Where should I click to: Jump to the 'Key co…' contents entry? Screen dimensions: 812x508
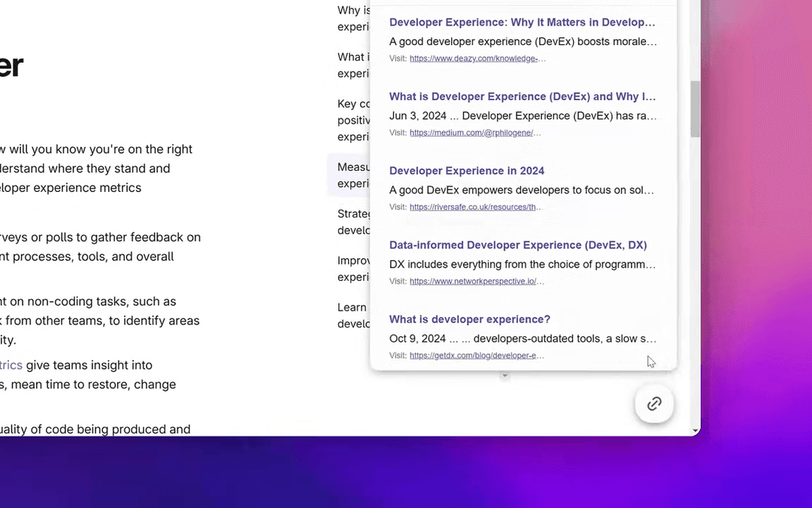pyautogui.click(x=353, y=120)
